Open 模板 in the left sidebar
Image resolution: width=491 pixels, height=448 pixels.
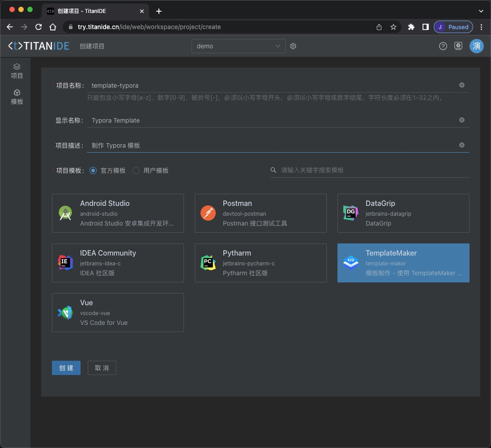point(17,97)
